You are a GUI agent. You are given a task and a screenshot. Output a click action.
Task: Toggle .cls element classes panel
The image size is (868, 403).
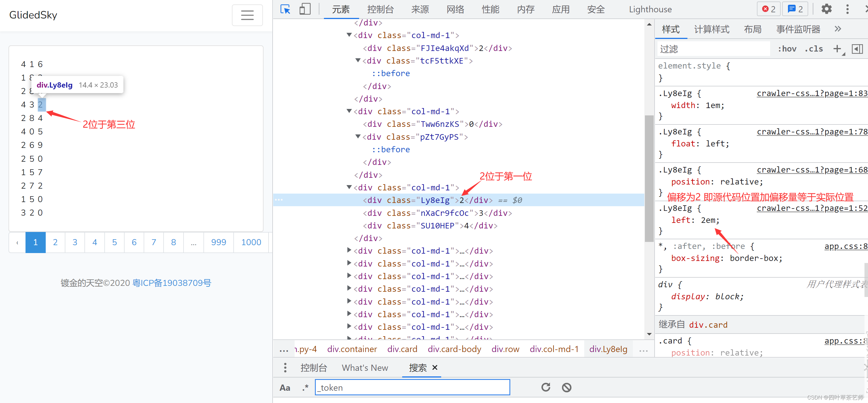click(813, 49)
